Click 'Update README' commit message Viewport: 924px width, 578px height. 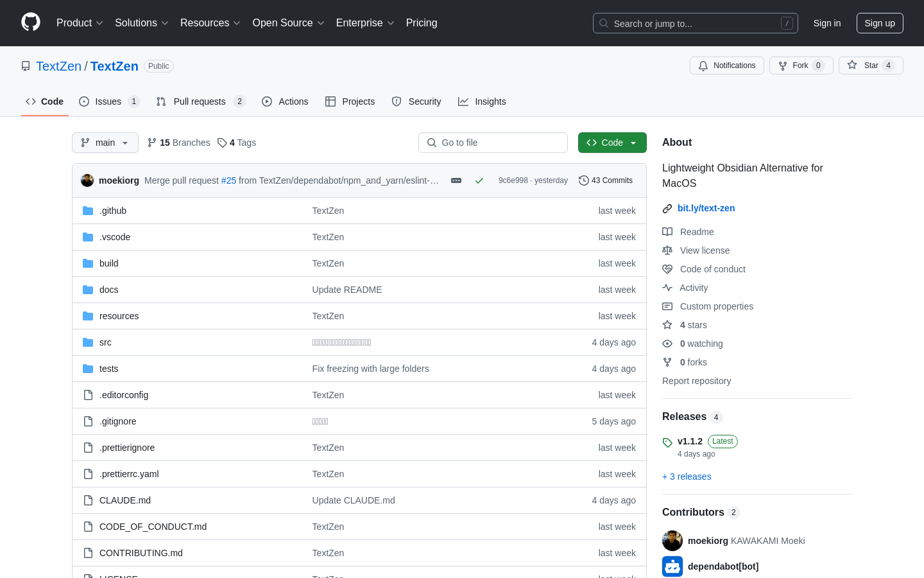coord(347,290)
